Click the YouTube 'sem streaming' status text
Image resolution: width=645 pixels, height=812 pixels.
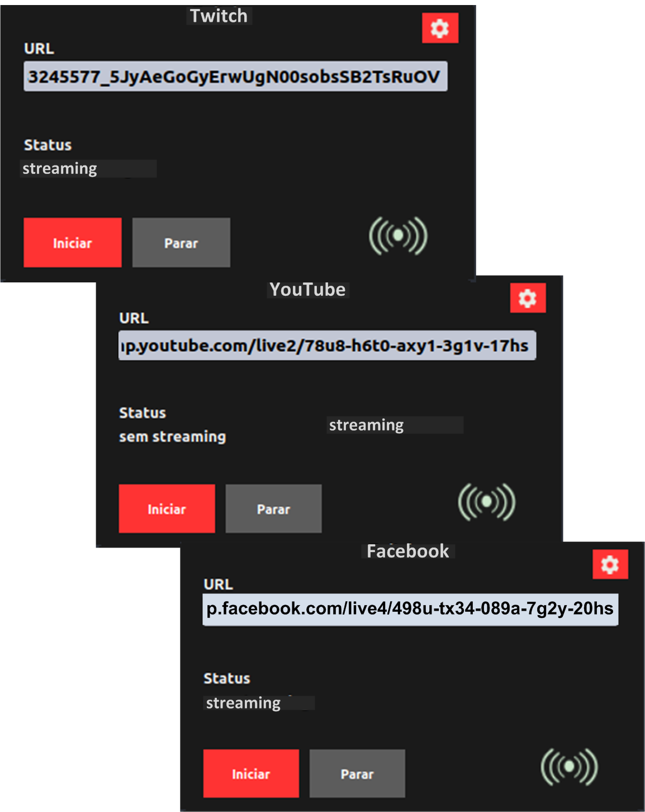pyautogui.click(x=172, y=436)
